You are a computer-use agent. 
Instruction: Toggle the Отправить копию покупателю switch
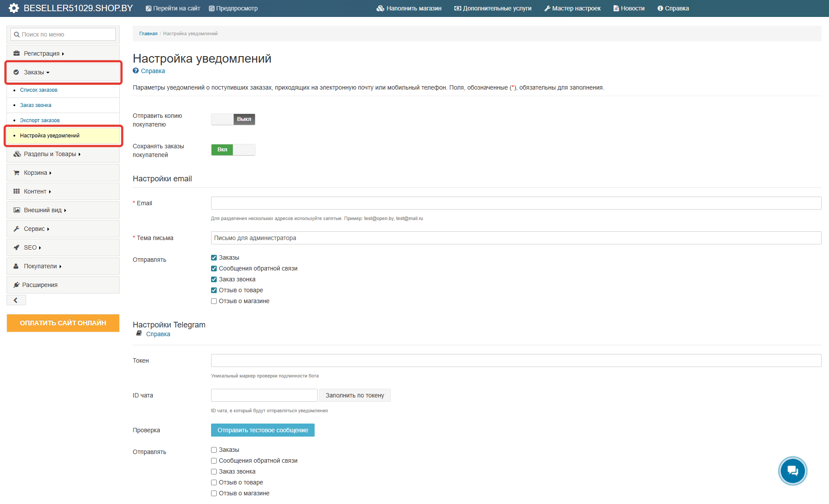233,119
